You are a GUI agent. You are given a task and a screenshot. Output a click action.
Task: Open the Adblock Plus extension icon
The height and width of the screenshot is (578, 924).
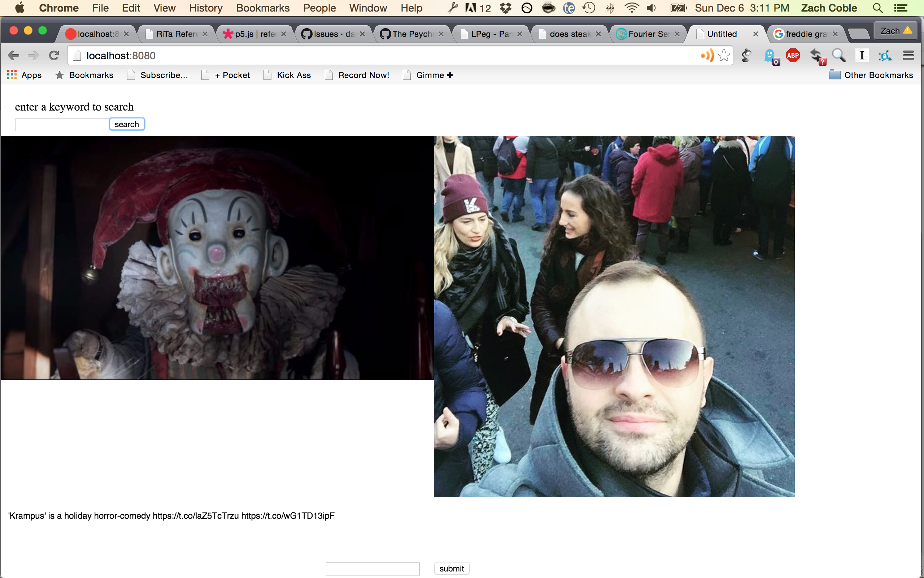793,56
